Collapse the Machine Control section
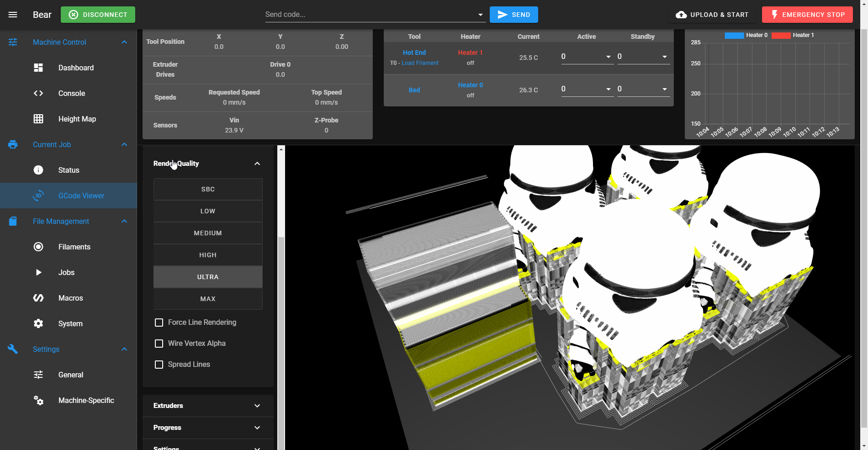868x450 pixels. pos(124,42)
